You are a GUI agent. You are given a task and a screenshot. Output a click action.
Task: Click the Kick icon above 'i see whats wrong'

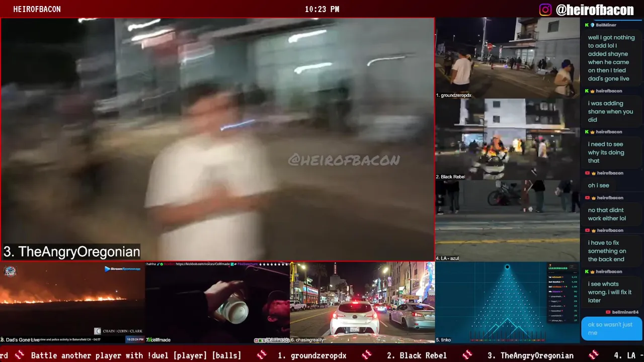pyautogui.click(x=587, y=271)
